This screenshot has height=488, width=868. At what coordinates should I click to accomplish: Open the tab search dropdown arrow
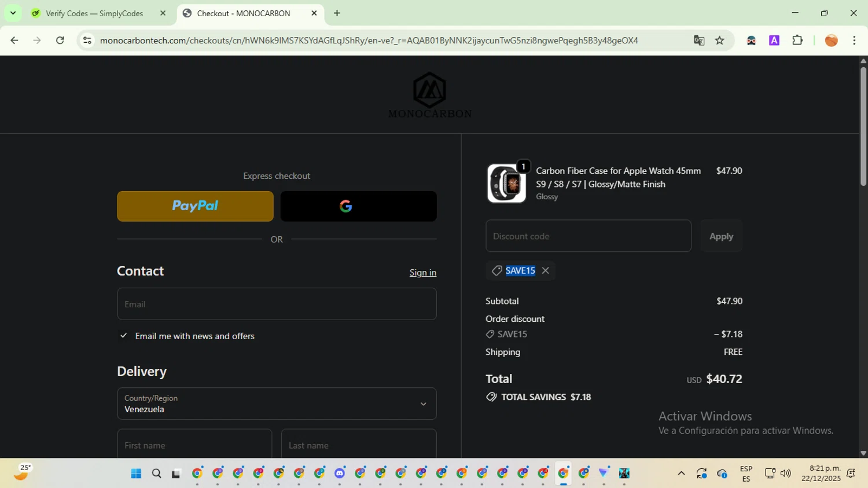[x=13, y=13]
